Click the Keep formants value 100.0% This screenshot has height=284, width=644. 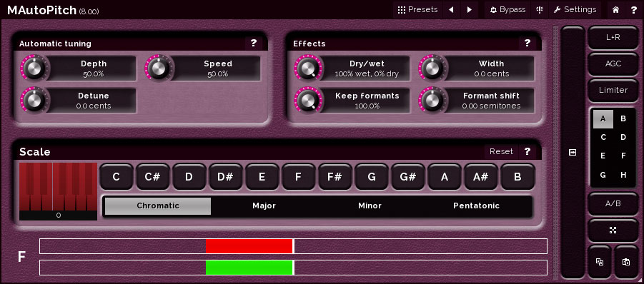click(x=367, y=106)
